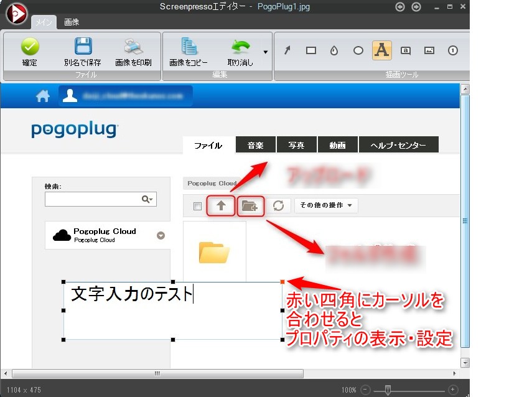Click horizontal scrollbar left arrow
This screenshot has height=397, width=532.
tap(6, 373)
